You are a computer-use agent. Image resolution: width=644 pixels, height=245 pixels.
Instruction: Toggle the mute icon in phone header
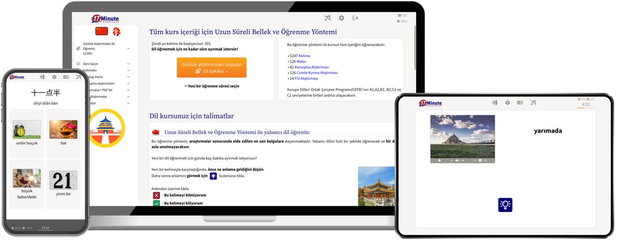(78, 77)
